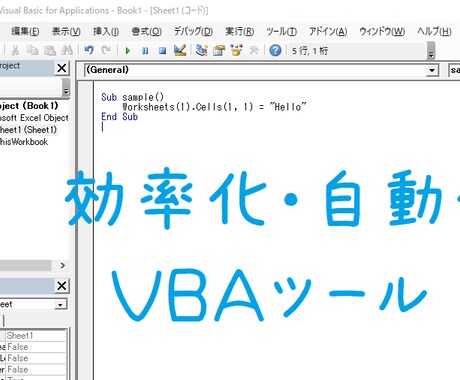Click the Sheet1 name property value
Image resolution: width=460 pixels, height=380 pixels.
[x=36, y=335]
